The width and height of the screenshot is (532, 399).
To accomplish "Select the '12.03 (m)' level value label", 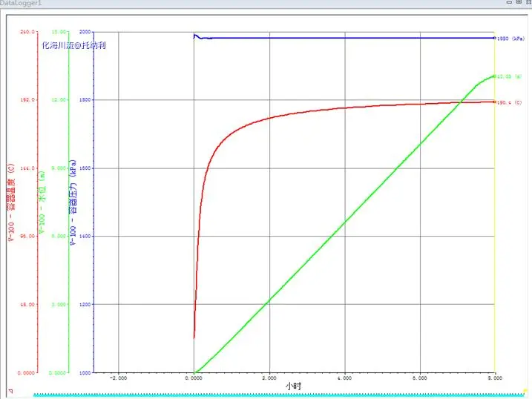I will point(509,76).
